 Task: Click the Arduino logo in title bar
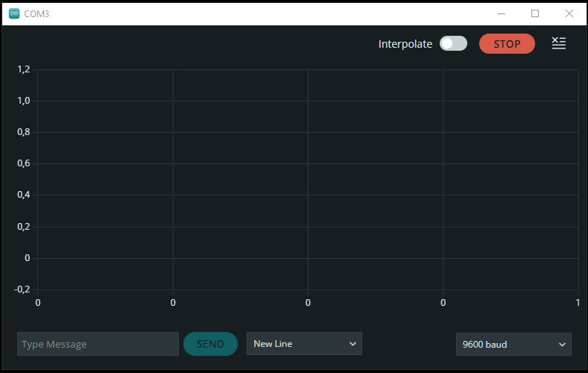tap(14, 13)
